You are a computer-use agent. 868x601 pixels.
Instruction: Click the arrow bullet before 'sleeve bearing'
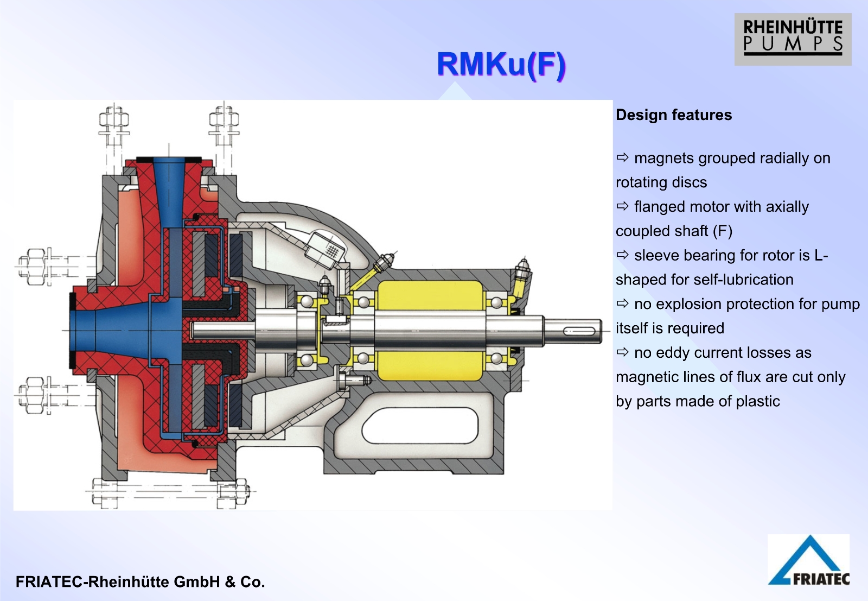click(622, 255)
